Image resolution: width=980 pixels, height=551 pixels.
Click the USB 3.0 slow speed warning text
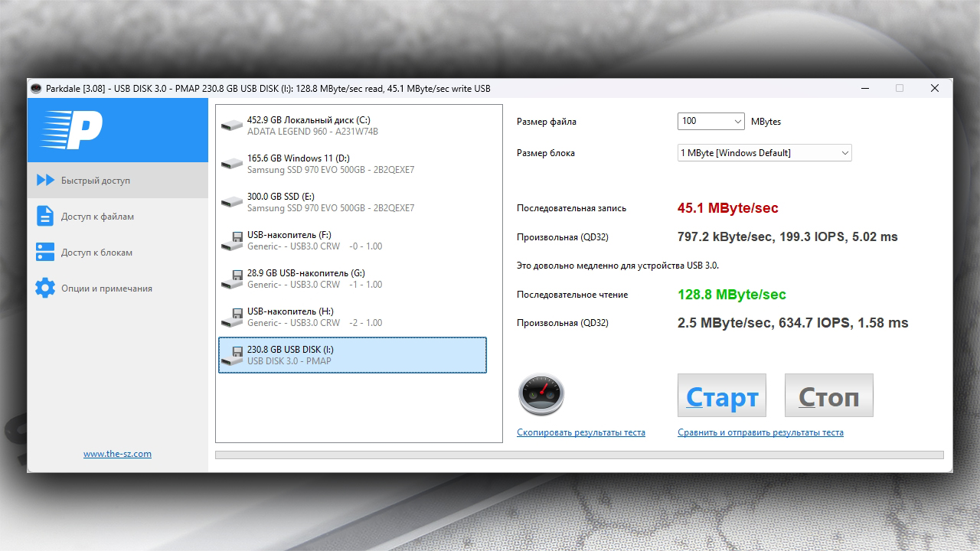pyautogui.click(x=618, y=266)
